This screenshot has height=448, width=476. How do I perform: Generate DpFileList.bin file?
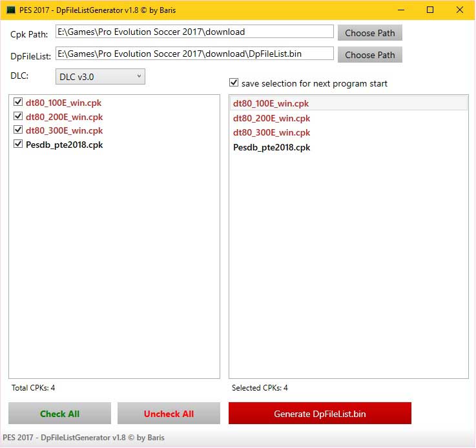[x=320, y=413]
